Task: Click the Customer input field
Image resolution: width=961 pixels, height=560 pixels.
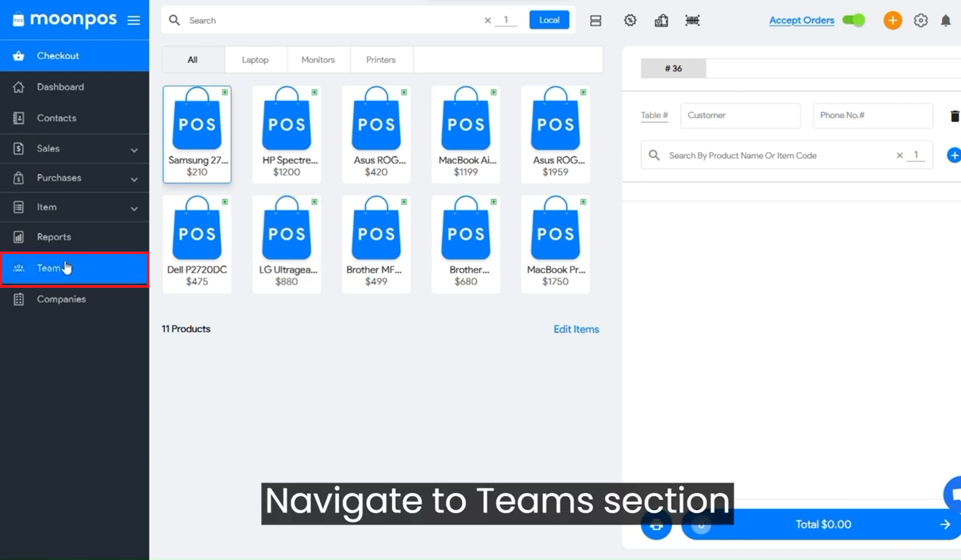Action: pyautogui.click(x=741, y=116)
